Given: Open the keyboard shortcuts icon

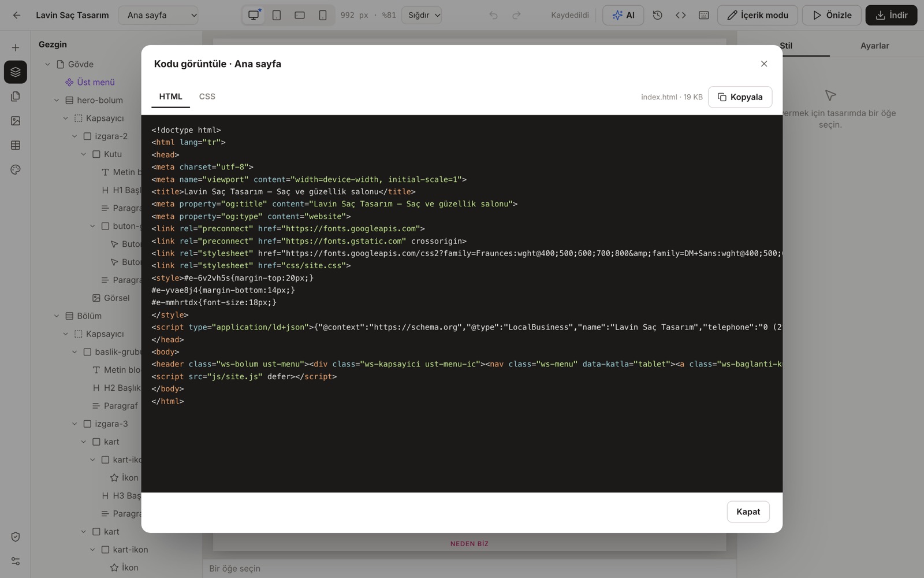Looking at the screenshot, I should tap(703, 15).
